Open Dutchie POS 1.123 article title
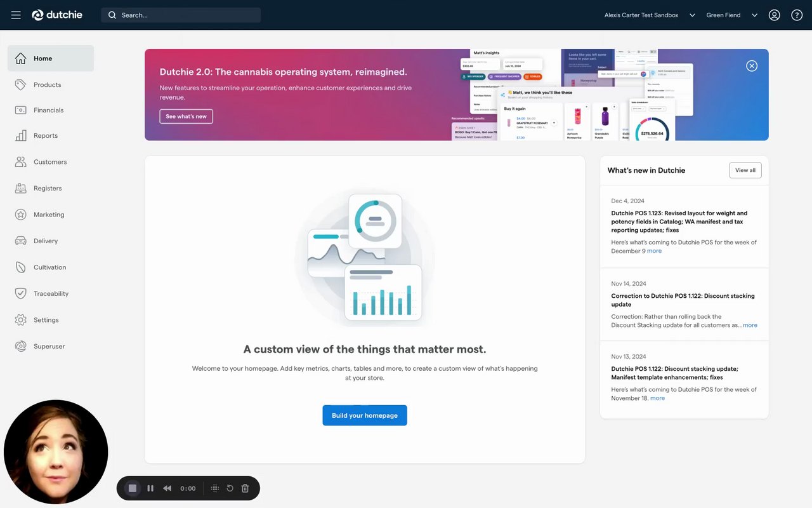Viewport: 812px width, 508px height. (679, 222)
